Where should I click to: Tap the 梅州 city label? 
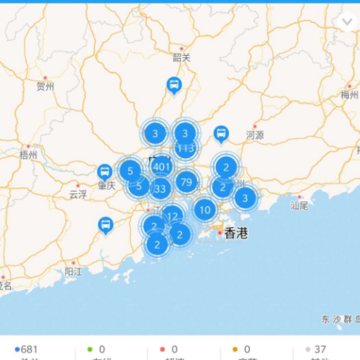(349, 95)
